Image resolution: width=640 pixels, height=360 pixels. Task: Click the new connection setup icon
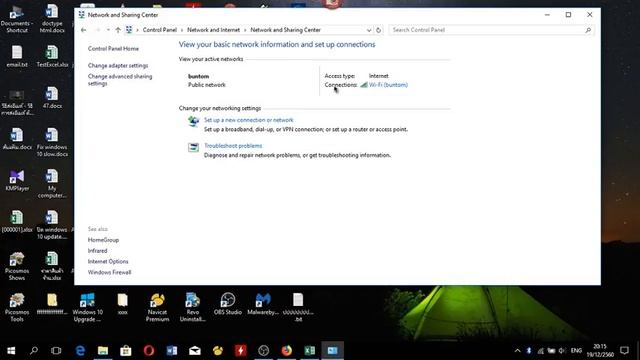click(193, 122)
